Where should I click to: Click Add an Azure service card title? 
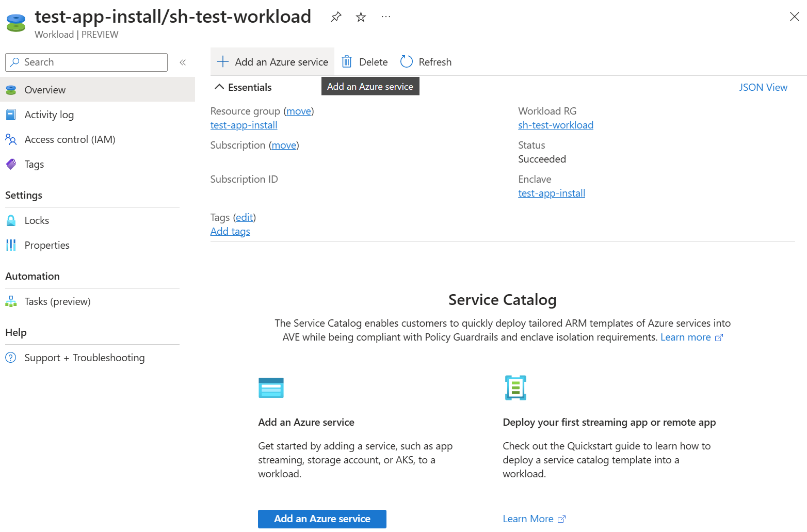[x=306, y=422]
